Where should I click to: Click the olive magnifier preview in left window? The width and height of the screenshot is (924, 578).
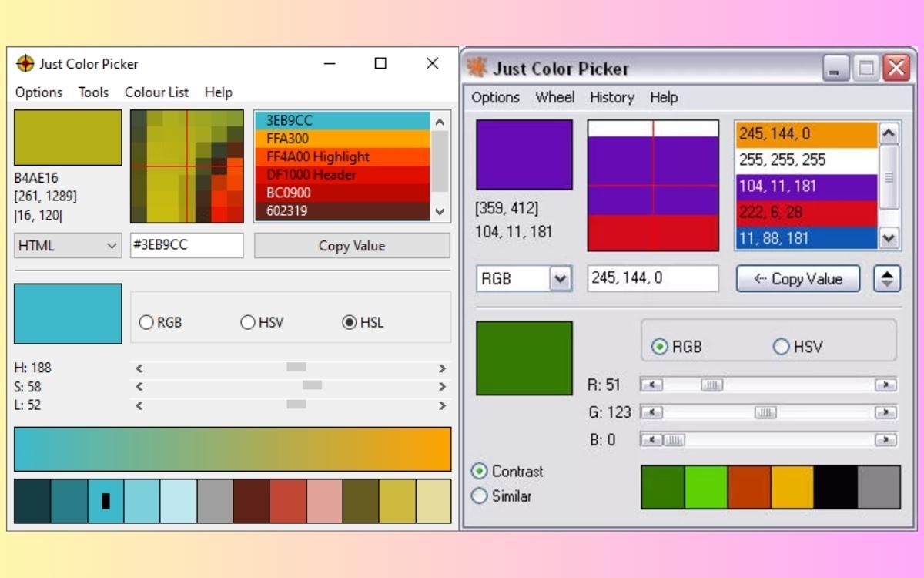coord(187,166)
